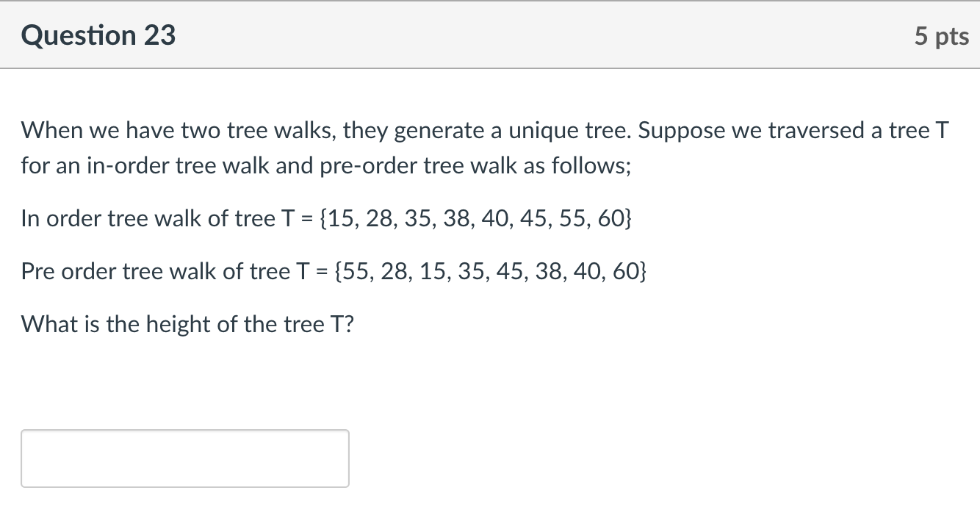Place cursor in the empty answer field
This screenshot has width=980, height=532.
(x=184, y=458)
